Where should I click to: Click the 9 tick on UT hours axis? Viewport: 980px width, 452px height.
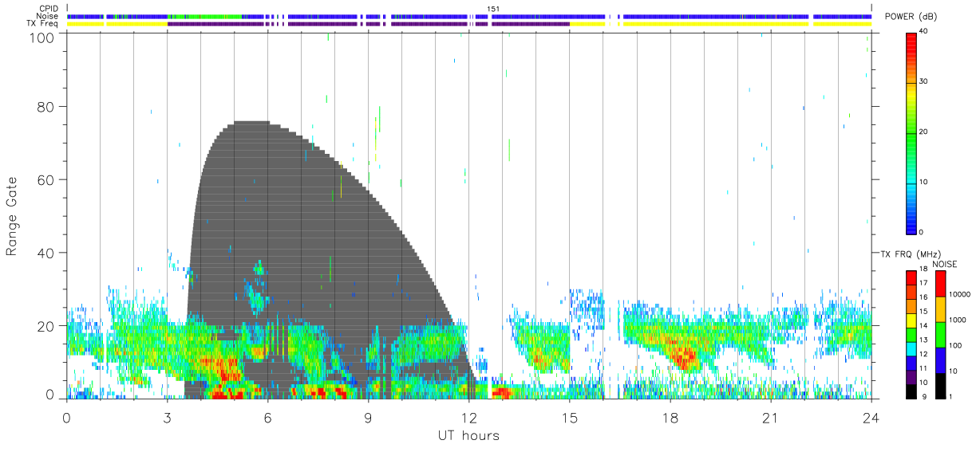click(368, 416)
